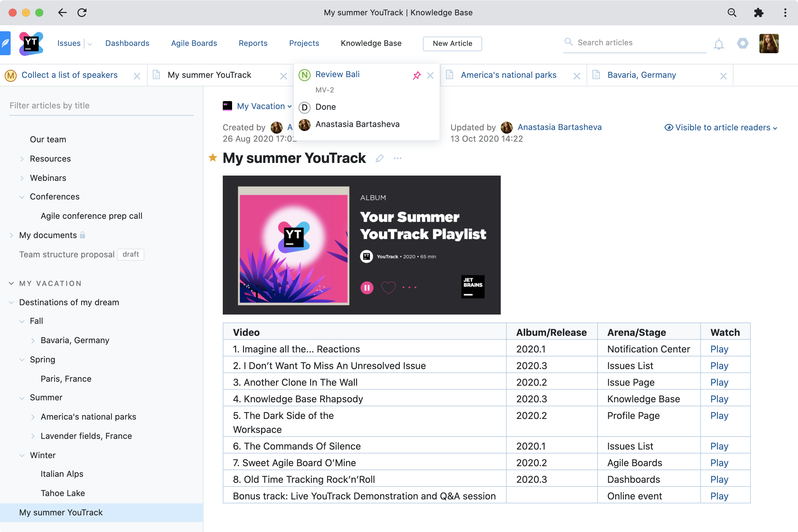Open the article three-dots options menu
798x532 pixels.
pyautogui.click(x=397, y=159)
